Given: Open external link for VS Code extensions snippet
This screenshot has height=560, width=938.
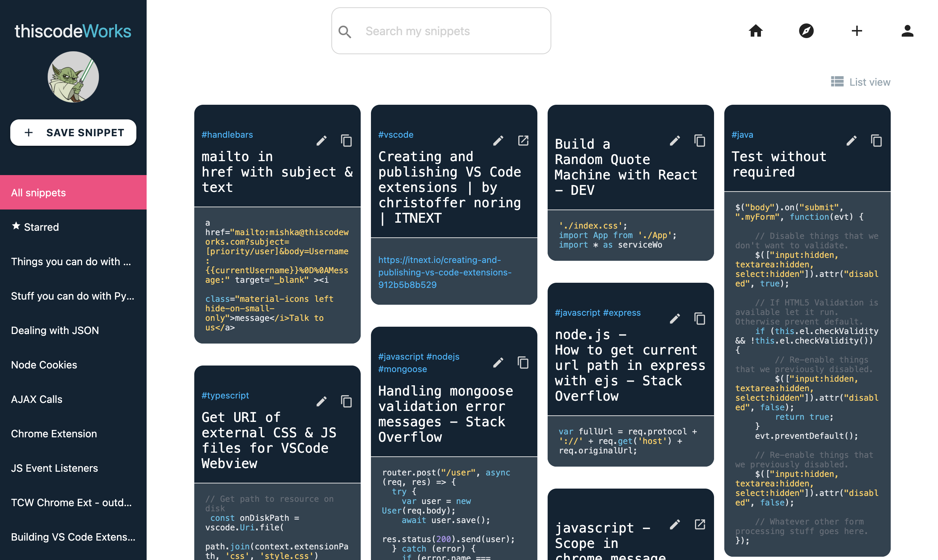Looking at the screenshot, I should click(x=523, y=140).
